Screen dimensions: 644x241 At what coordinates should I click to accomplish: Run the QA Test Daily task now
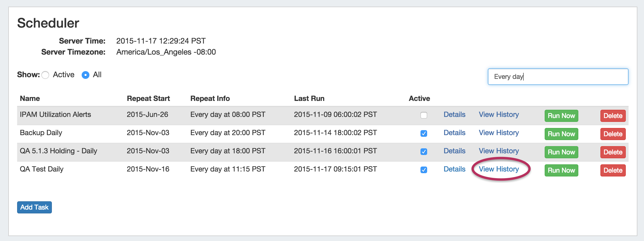pyautogui.click(x=561, y=170)
